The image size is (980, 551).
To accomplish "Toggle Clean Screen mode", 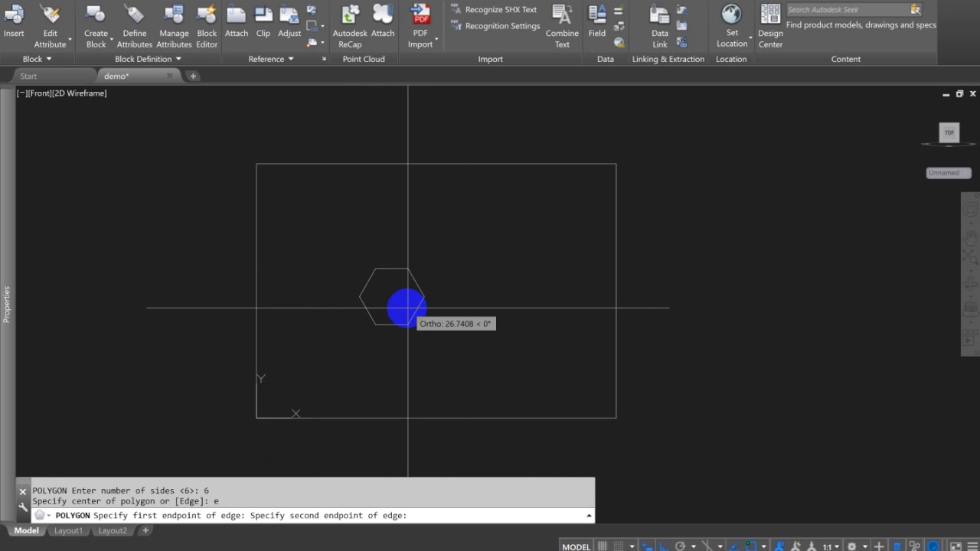I will pyautogui.click(x=956, y=546).
